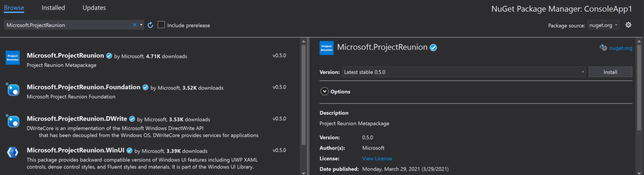Click the Author(s) value Microsoft

pyautogui.click(x=373, y=148)
